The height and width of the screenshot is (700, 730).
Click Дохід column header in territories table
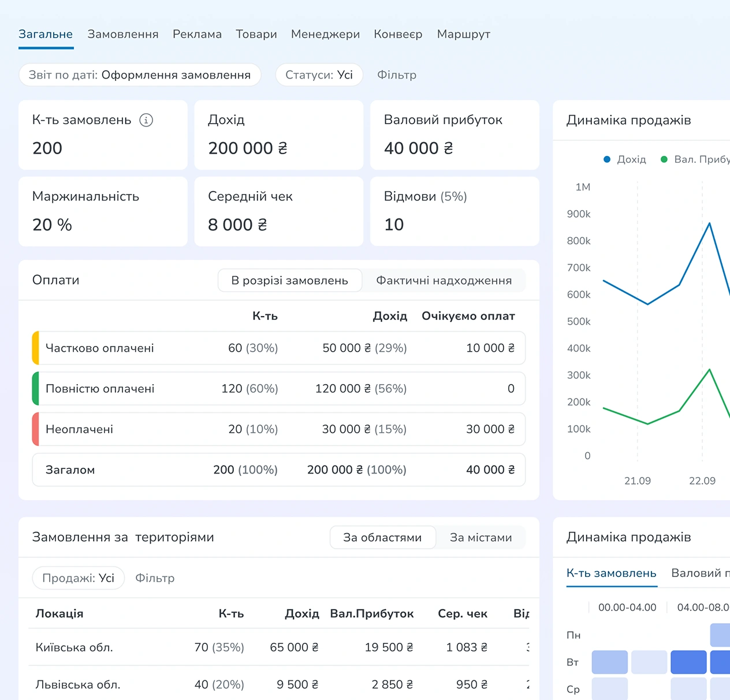(x=302, y=614)
